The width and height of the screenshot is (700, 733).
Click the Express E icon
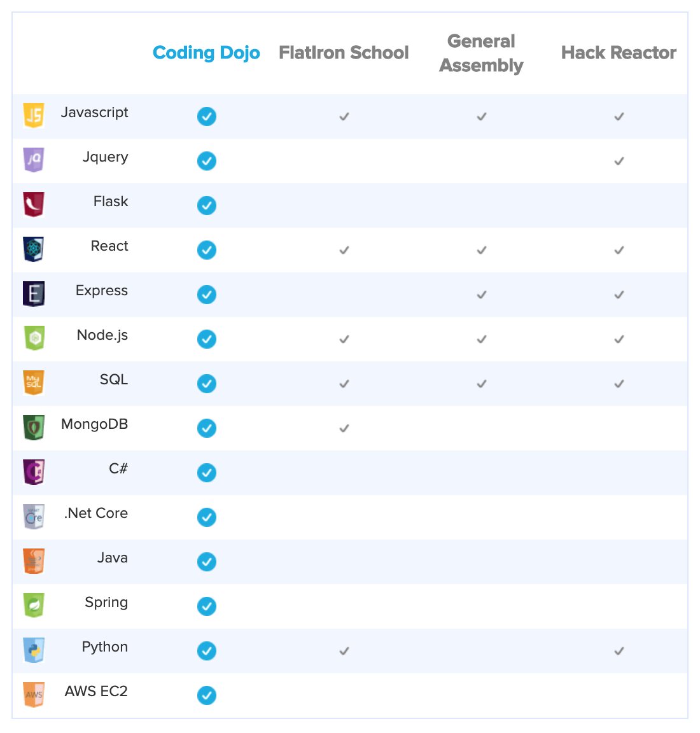(34, 294)
